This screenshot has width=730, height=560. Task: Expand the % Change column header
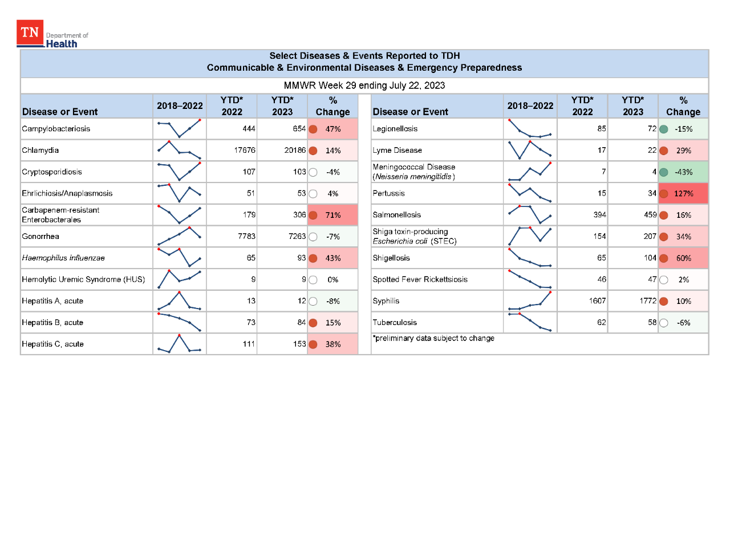coord(332,105)
